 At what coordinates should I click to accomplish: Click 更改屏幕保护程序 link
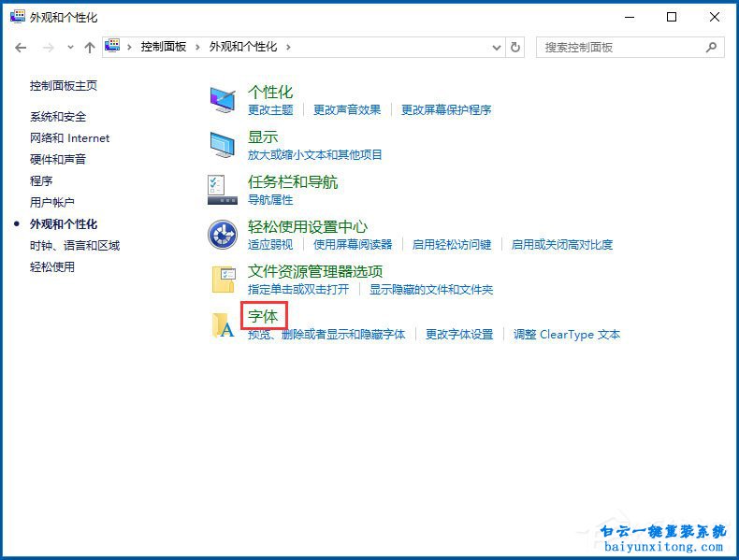click(446, 109)
